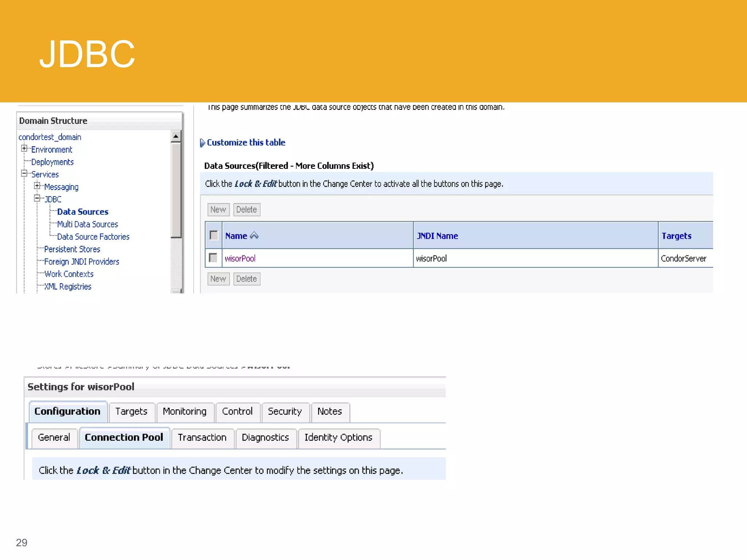The height and width of the screenshot is (560, 747).
Task: Sort by the Targets column header
Action: [677, 236]
